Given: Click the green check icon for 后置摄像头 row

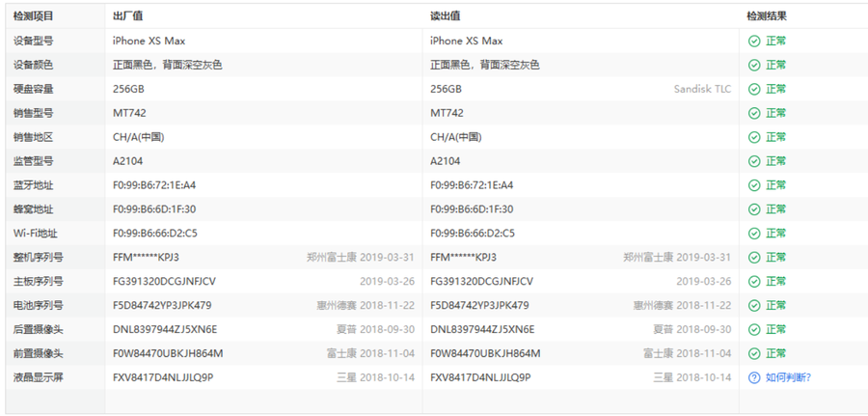Looking at the screenshot, I should pos(754,329).
